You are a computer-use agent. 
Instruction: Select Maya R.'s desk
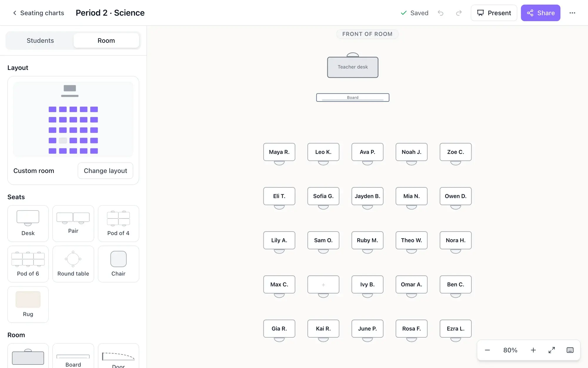pos(279,152)
